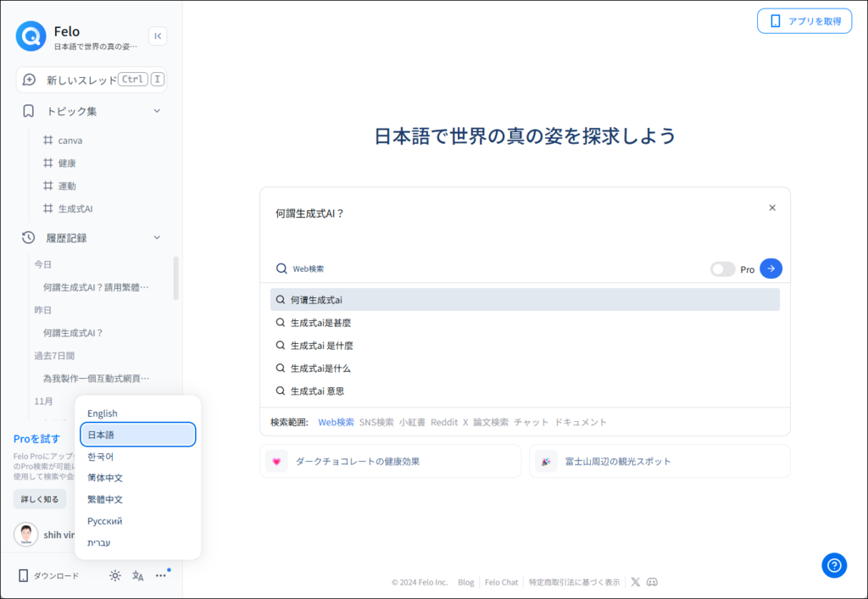The height and width of the screenshot is (599, 868).
Task: Collapse the sidebar with arrow icon
Action: (x=158, y=36)
